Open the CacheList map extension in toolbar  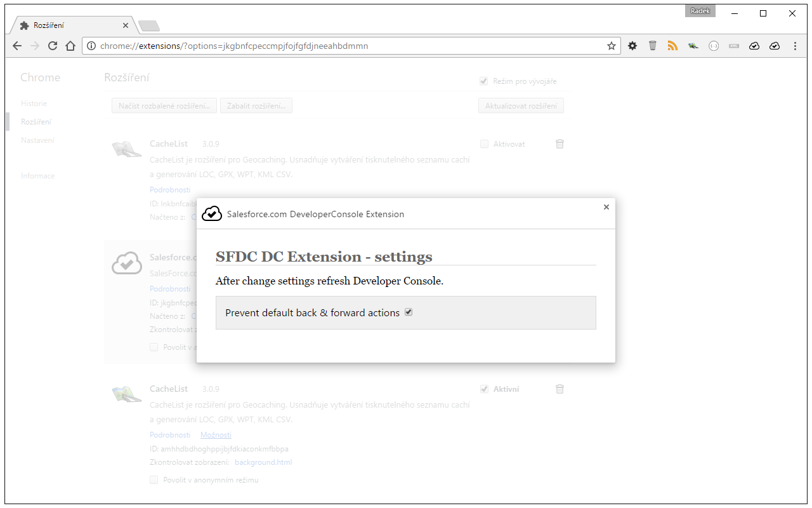click(693, 46)
